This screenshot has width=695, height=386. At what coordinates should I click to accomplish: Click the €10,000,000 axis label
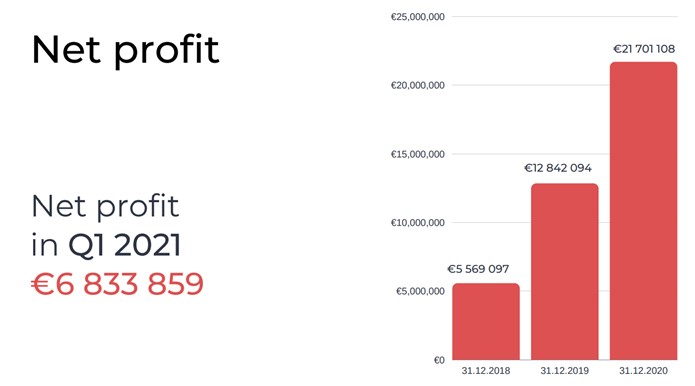point(418,222)
